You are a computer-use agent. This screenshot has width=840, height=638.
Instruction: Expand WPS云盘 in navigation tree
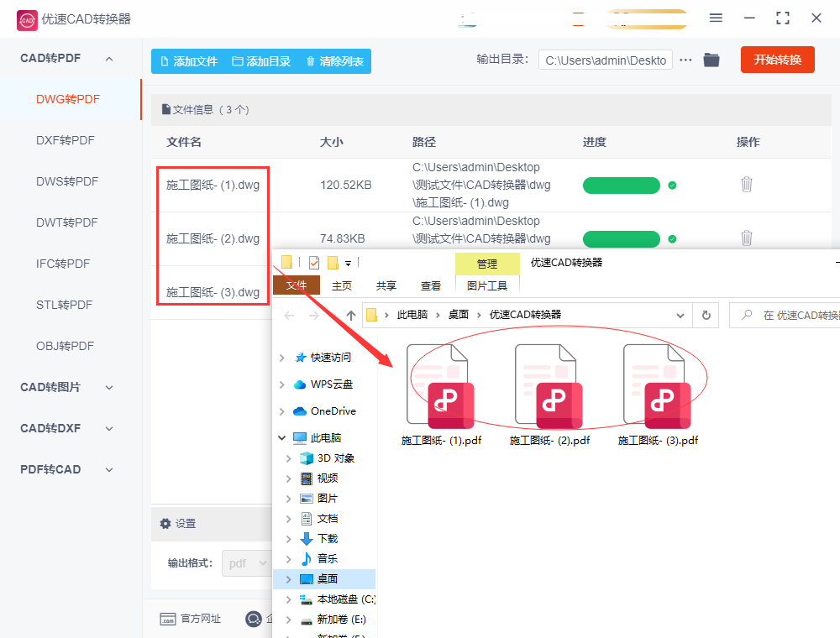(281, 384)
